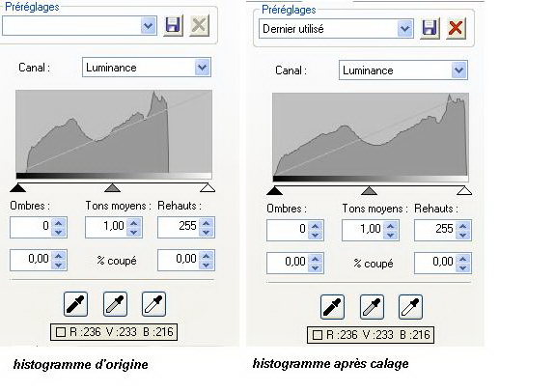Select the gray point eyedropper in left panel
The height and width of the screenshot is (392, 555).
point(115,304)
